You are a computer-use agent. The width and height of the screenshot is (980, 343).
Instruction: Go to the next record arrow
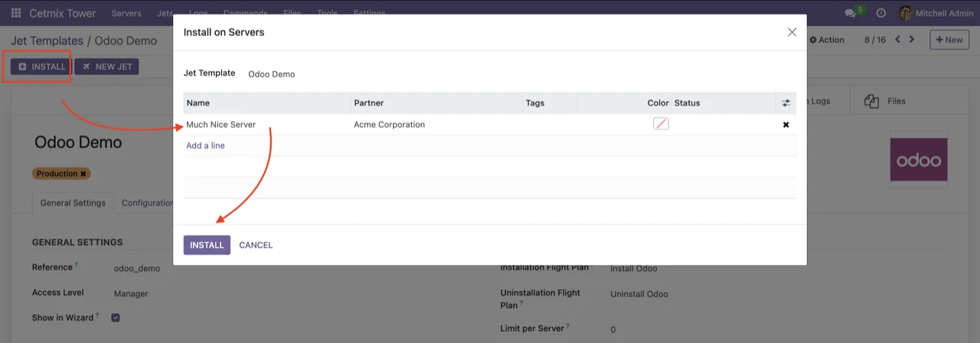click(911, 40)
